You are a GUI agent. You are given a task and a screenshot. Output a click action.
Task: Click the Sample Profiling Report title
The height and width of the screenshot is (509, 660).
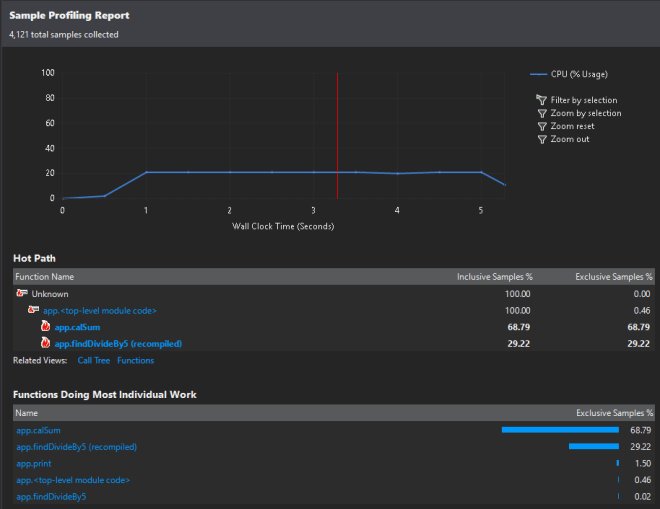pos(69,16)
